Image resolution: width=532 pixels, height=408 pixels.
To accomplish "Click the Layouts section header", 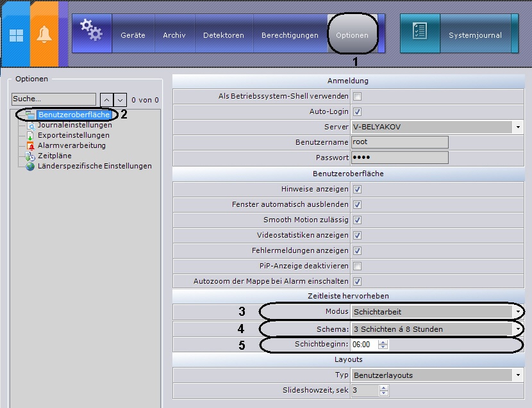I will [348, 359].
